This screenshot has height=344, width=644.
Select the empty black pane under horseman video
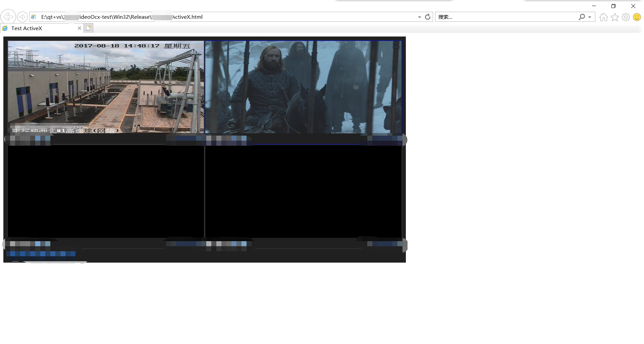(x=303, y=192)
